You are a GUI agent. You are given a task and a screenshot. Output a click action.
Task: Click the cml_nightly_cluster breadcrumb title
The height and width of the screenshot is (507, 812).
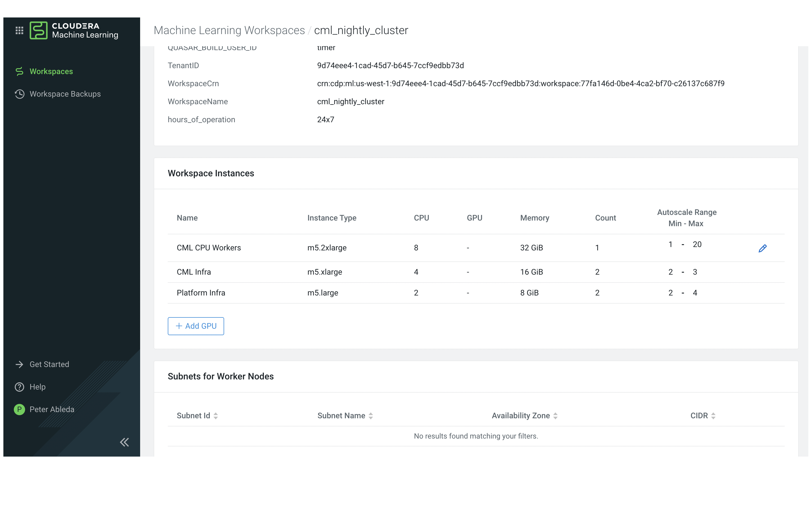(x=361, y=30)
